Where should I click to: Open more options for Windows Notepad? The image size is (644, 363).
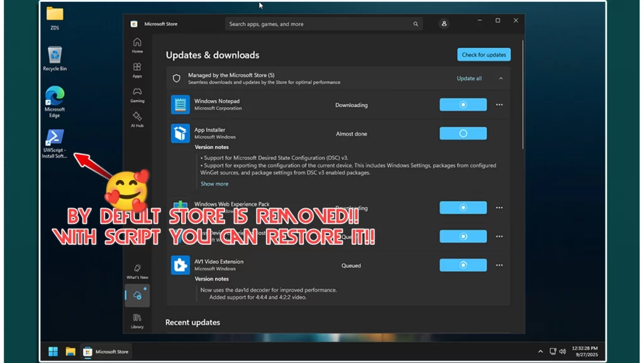tap(499, 105)
